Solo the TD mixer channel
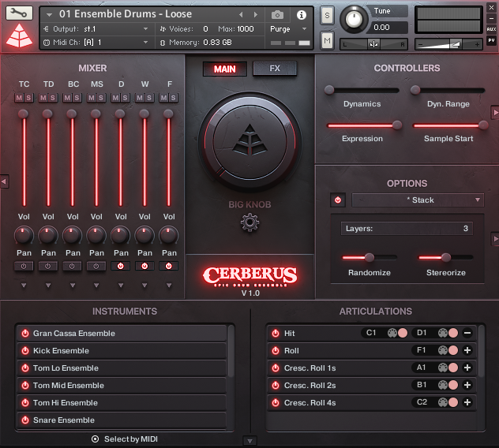Screen dimensions: 499x448 (x=53, y=98)
